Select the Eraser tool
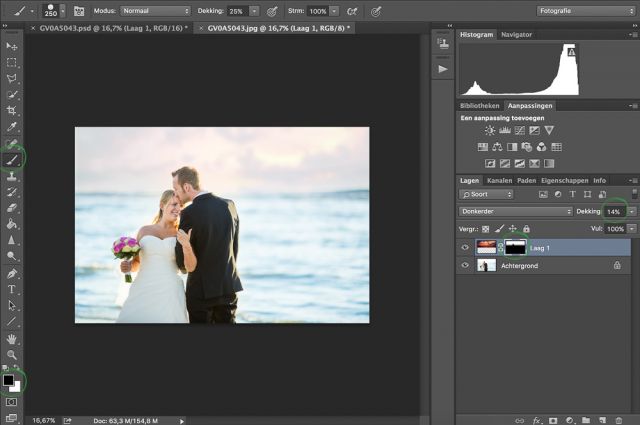Viewport: 640px width, 425px height. (11, 208)
